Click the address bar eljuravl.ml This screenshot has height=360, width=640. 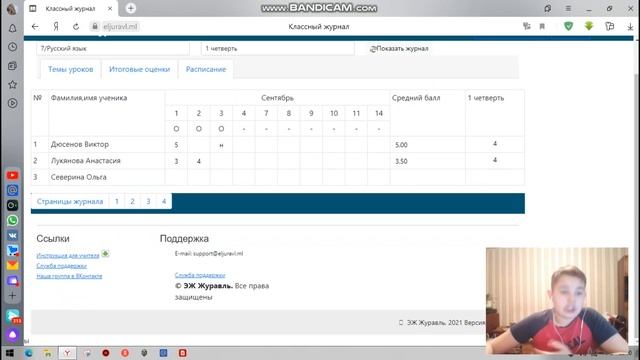pos(120,27)
